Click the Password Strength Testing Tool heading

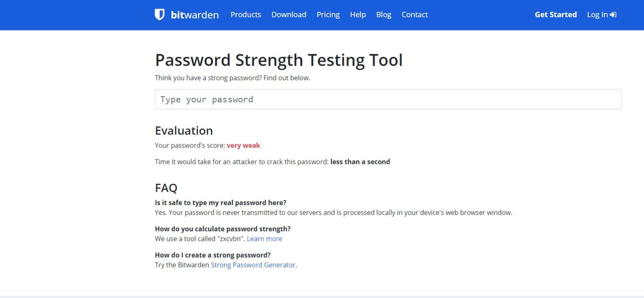(279, 60)
